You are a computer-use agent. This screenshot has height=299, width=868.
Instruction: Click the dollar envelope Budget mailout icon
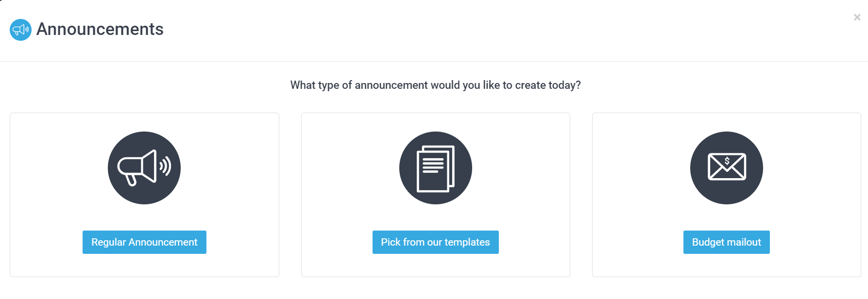[726, 167]
